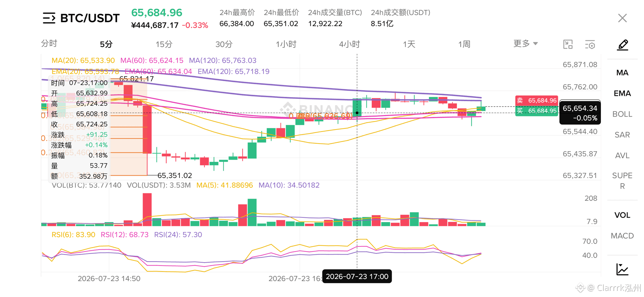Screen dimensions: 644x297
Task: Select the 5分 timeframe tab
Action: [x=106, y=44]
